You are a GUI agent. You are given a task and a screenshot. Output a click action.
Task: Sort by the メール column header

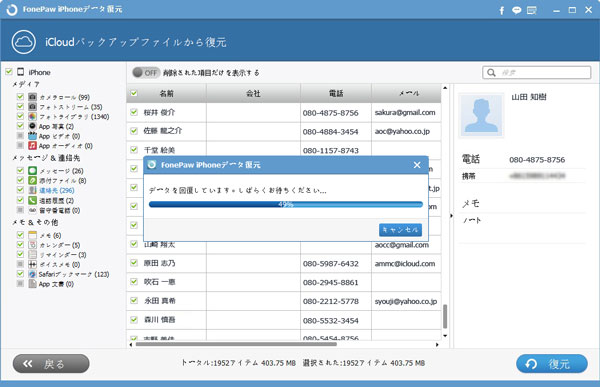pos(406,93)
